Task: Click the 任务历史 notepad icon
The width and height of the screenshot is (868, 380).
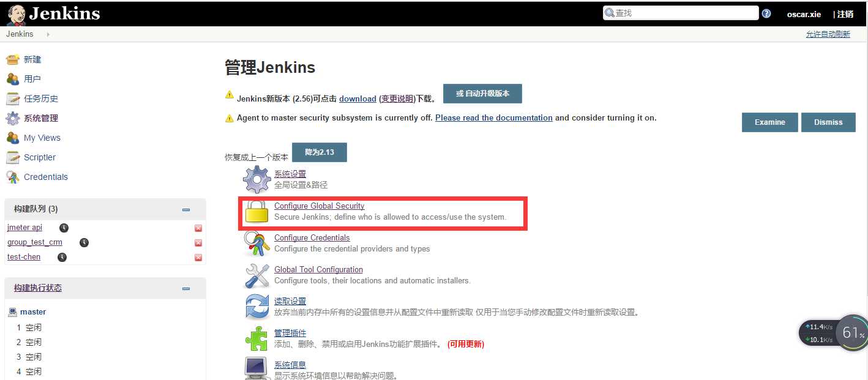Action: 13,99
